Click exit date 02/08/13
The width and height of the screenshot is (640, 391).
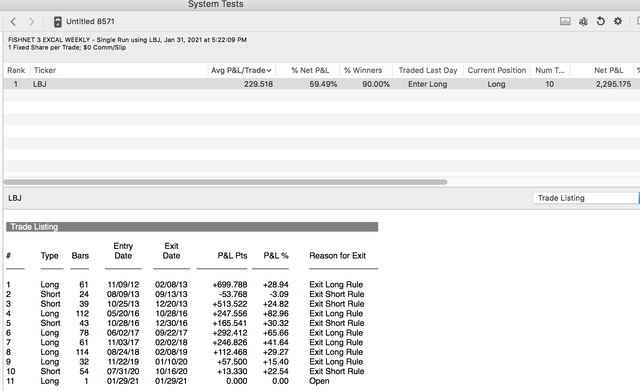click(x=171, y=284)
